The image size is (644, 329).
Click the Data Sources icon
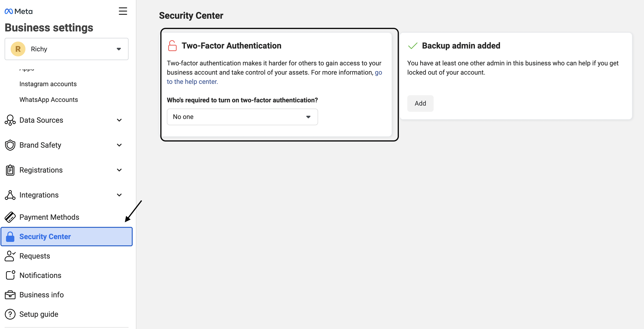click(10, 120)
